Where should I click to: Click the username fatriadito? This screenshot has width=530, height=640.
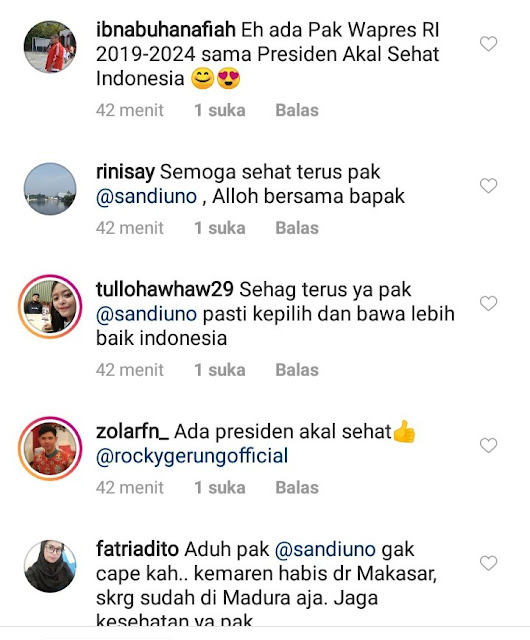(137, 549)
